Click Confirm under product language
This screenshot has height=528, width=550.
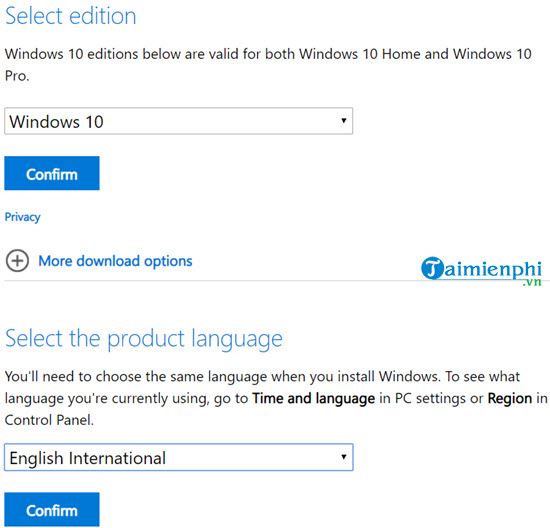coord(52,510)
